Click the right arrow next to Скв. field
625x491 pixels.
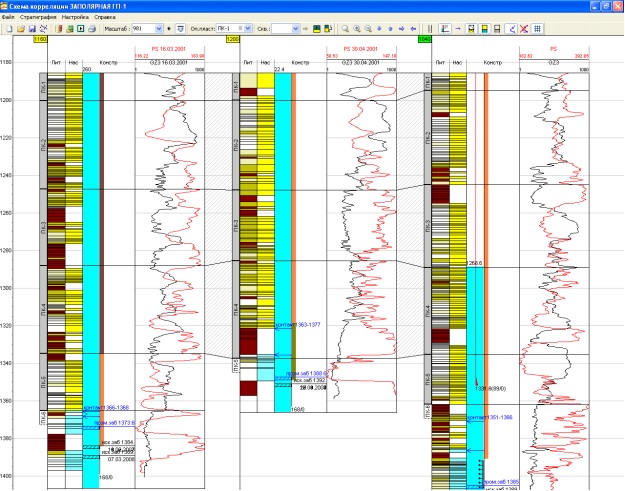(305, 29)
